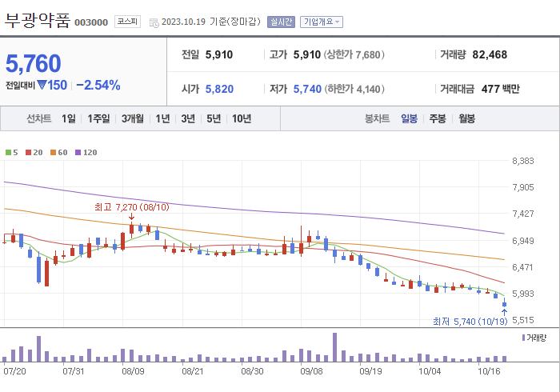Click the red 20-day moving average swatch

[x=29, y=153]
